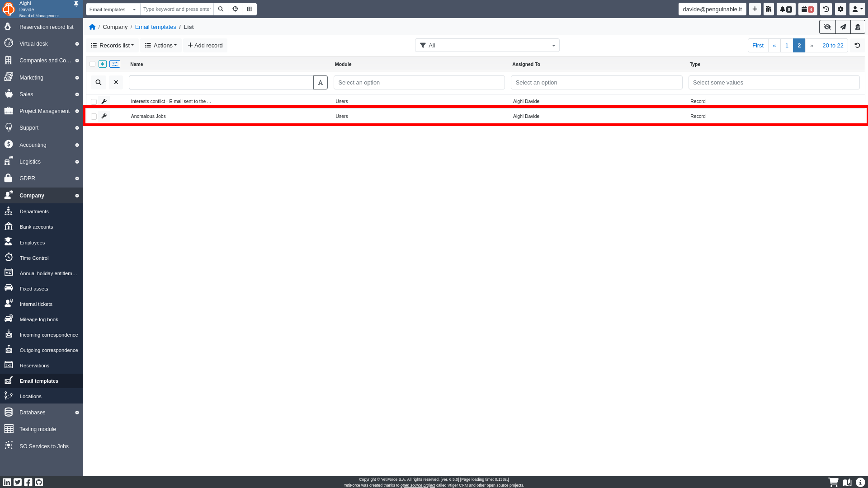This screenshot has height=488, width=868.
Task: Click the building icon at top right
Action: coord(858,27)
